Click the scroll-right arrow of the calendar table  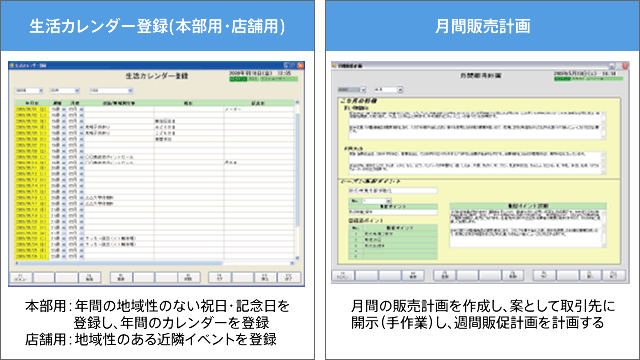292,263
